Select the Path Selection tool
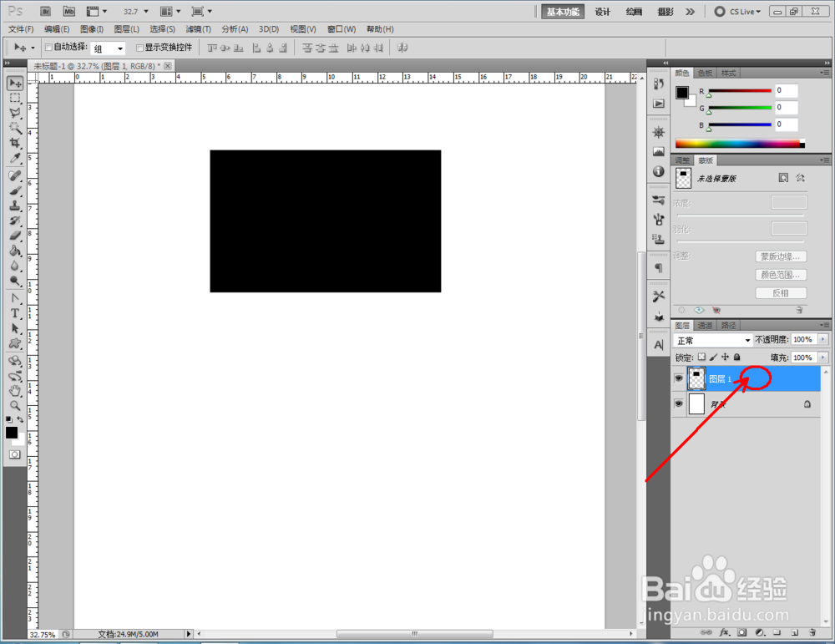 [x=15, y=328]
